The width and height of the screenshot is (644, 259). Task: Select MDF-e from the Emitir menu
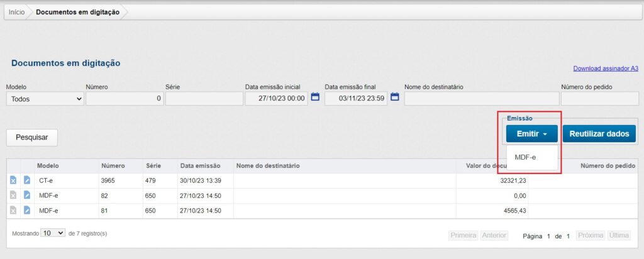(x=525, y=157)
